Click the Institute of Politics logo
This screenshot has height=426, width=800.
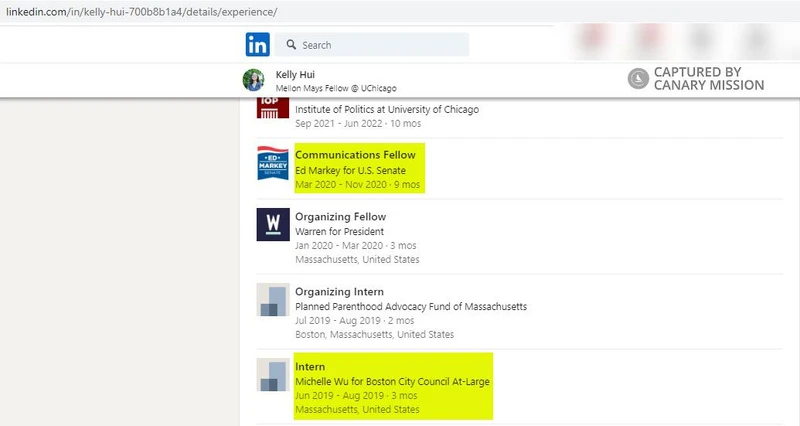click(273, 107)
